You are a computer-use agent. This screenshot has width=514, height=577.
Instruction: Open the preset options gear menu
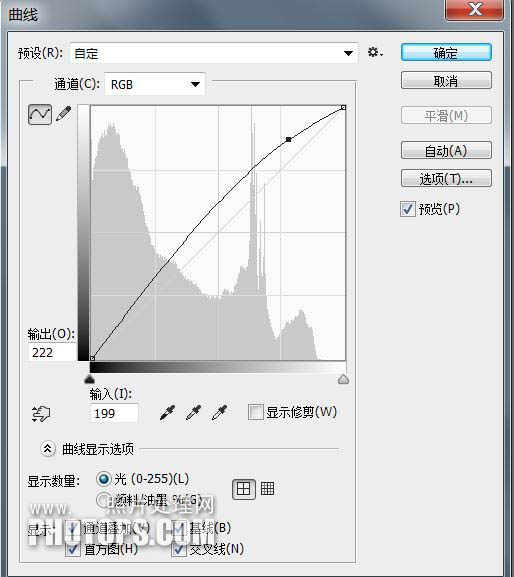click(375, 53)
